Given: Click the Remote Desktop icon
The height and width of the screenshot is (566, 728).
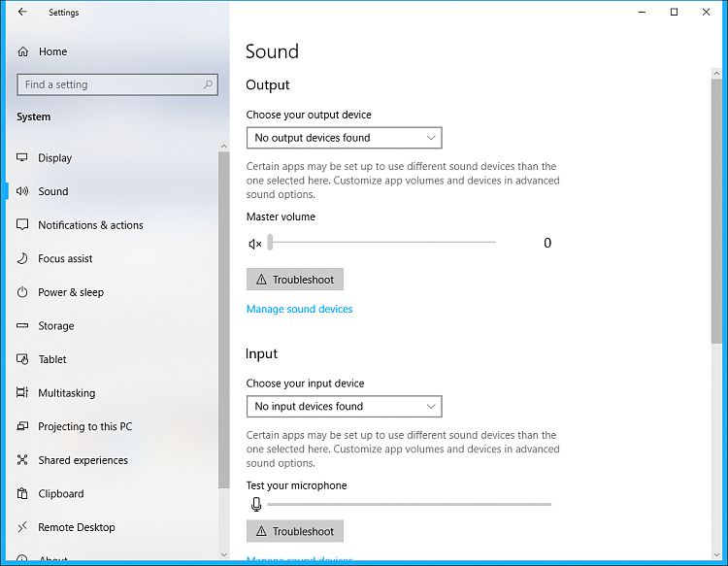Looking at the screenshot, I should click(21, 527).
